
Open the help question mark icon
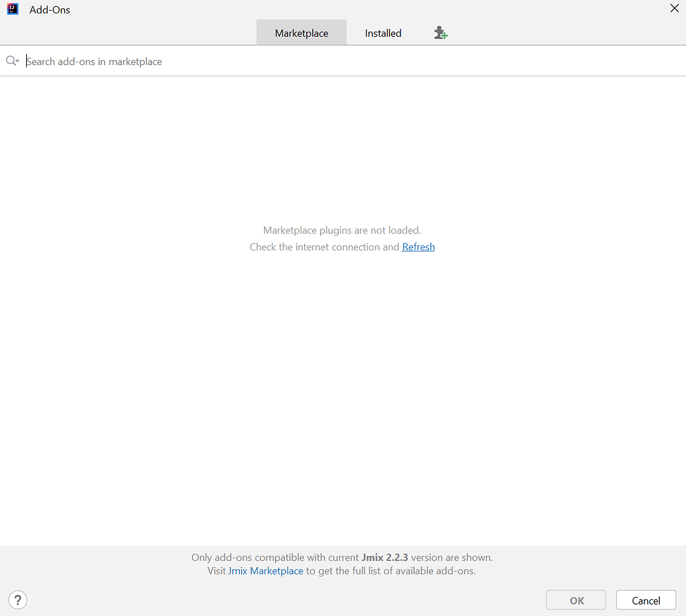(17, 599)
